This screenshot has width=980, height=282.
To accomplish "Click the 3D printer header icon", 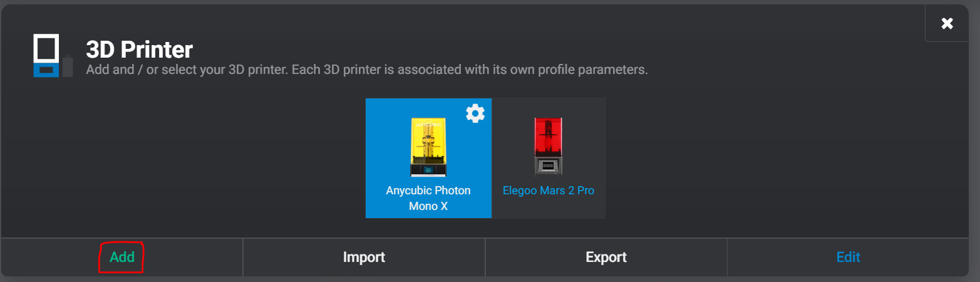I will pyautogui.click(x=47, y=56).
